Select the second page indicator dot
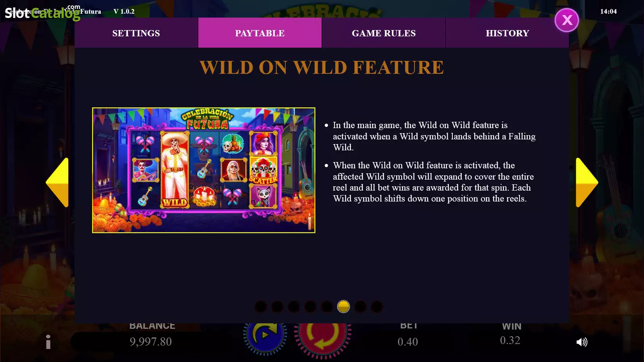644x362 pixels. [277, 307]
